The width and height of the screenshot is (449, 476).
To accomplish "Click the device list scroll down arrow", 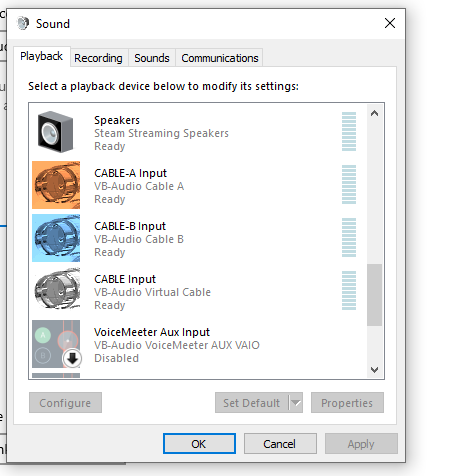I will [374, 370].
